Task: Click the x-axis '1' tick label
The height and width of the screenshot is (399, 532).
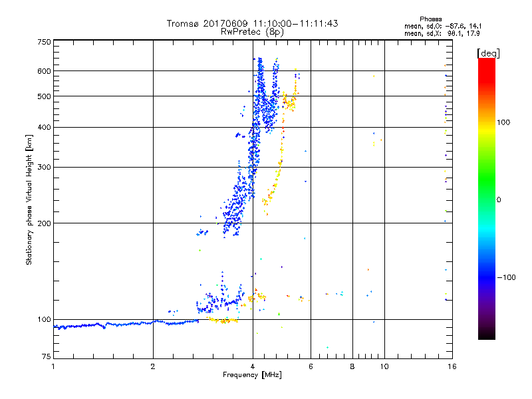Action: point(53,366)
